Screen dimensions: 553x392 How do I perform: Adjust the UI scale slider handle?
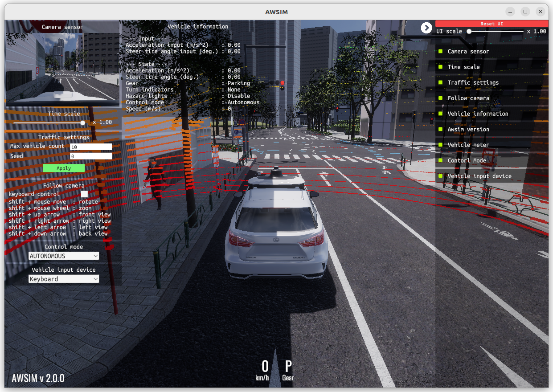click(x=469, y=31)
